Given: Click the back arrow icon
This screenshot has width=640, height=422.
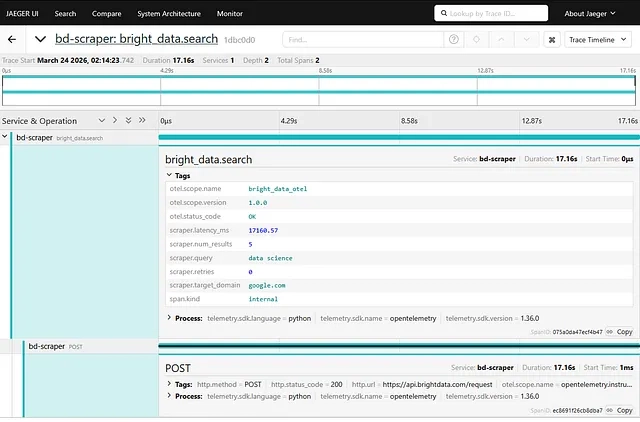Looking at the screenshot, I should [x=12, y=39].
